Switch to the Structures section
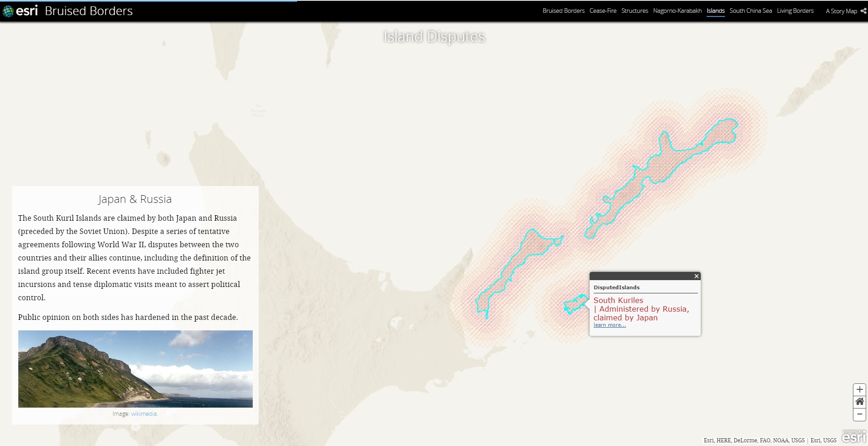This screenshot has width=868, height=446. coord(634,11)
